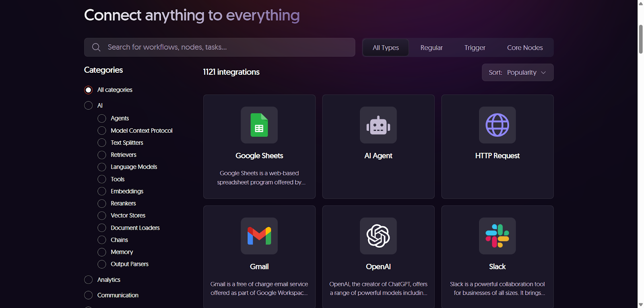The width and height of the screenshot is (644, 308).
Task: Switch to the Trigger tab
Action: click(475, 47)
